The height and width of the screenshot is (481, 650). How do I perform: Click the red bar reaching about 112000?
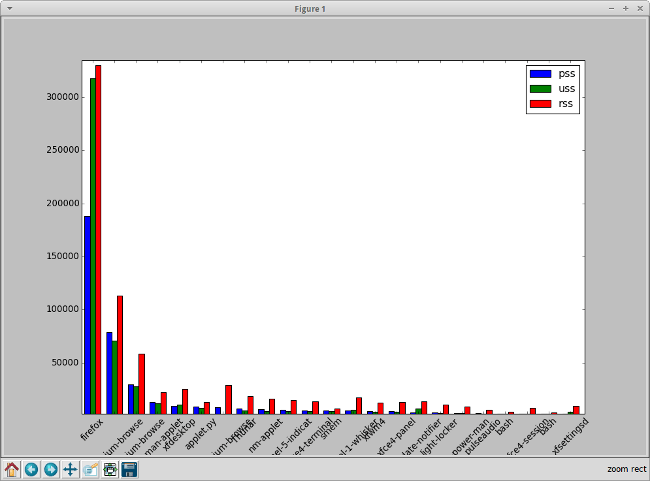tap(120, 355)
